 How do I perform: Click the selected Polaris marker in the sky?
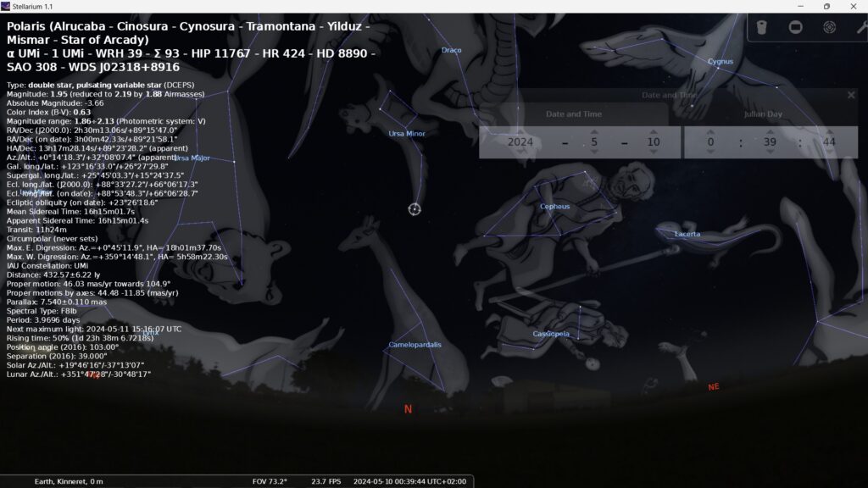coord(414,209)
